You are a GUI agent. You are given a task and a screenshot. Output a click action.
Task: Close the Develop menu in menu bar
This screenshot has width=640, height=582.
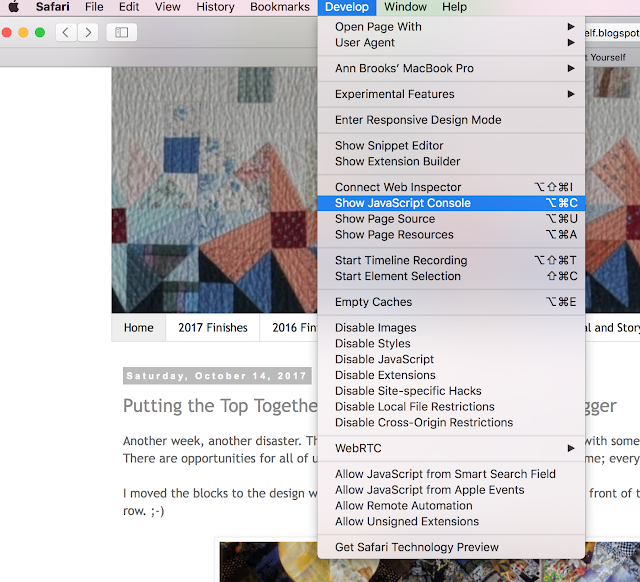(x=347, y=7)
